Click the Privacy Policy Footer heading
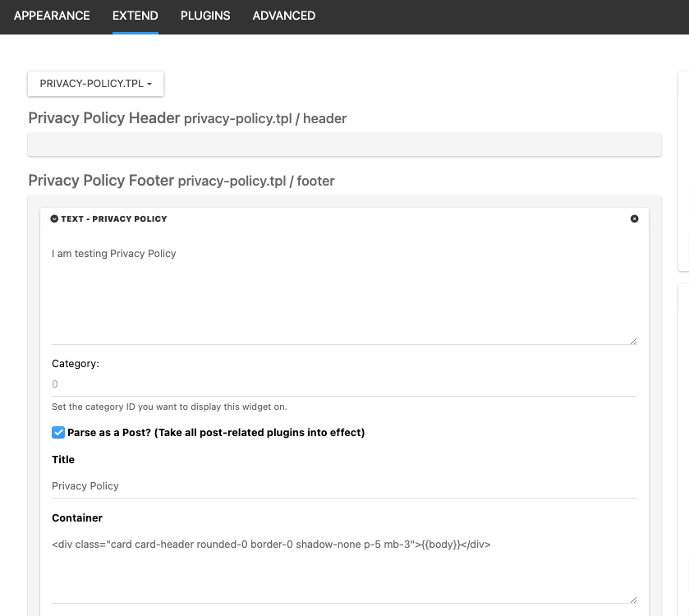This screenshot has height=616, width=689. 101,181
